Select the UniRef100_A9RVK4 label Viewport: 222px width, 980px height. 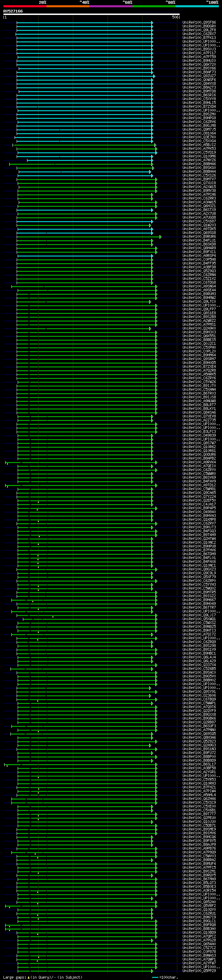(x=199, y=462)
